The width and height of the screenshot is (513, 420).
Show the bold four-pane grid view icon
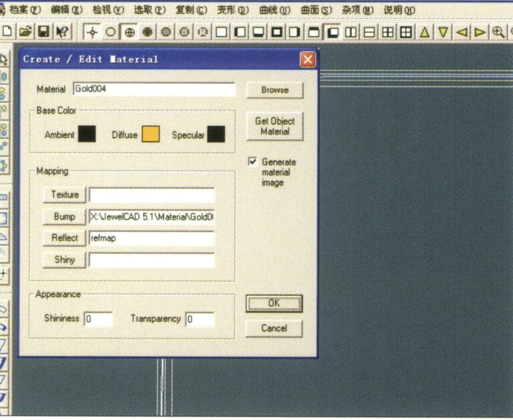click(406, 32)
